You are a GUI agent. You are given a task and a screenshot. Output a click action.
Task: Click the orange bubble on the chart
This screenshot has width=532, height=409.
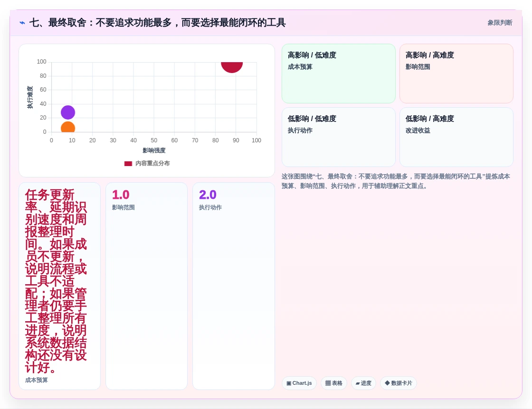tap(68, 127)
